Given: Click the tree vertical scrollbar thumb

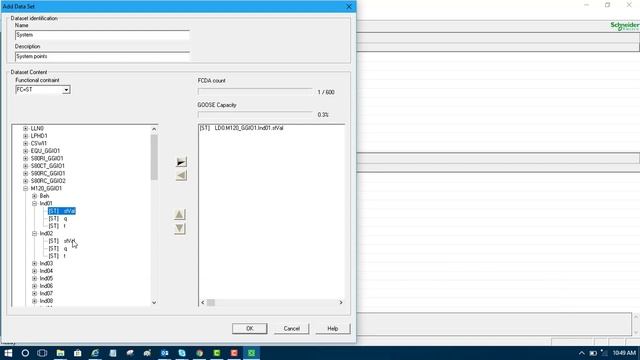Looking at the screenshot, I should click(154, 157).
